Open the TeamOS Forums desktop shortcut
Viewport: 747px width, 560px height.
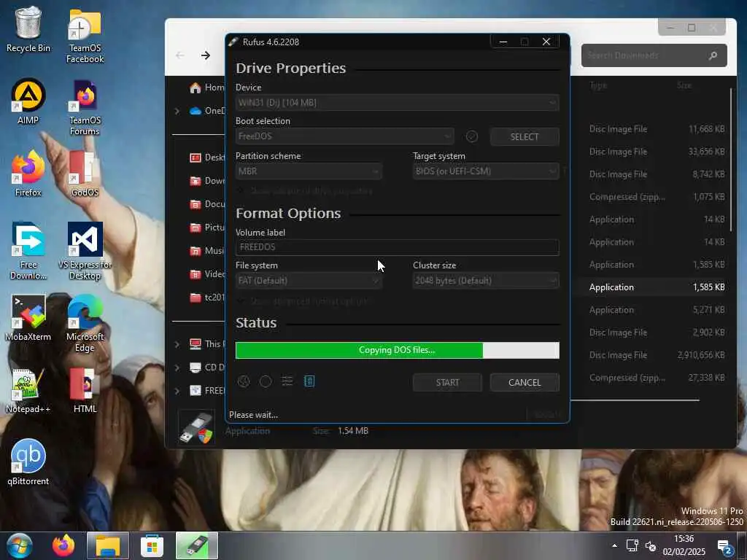pos(85,108)
